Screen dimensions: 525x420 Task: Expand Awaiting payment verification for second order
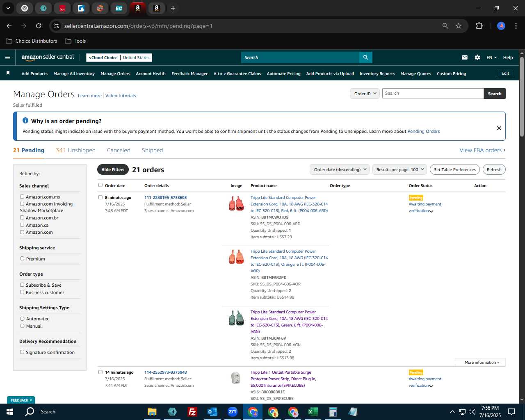pyautogui.click(x=431, y=386)
